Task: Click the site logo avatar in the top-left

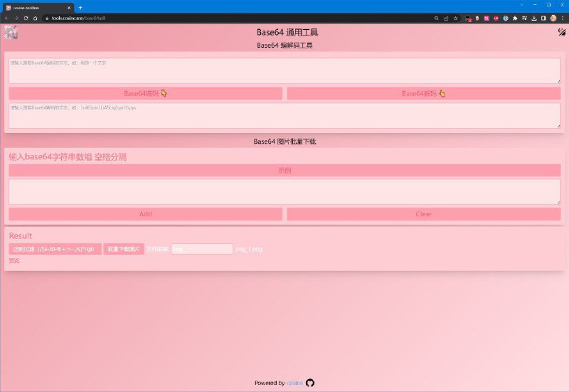Action: pos(11,32)
